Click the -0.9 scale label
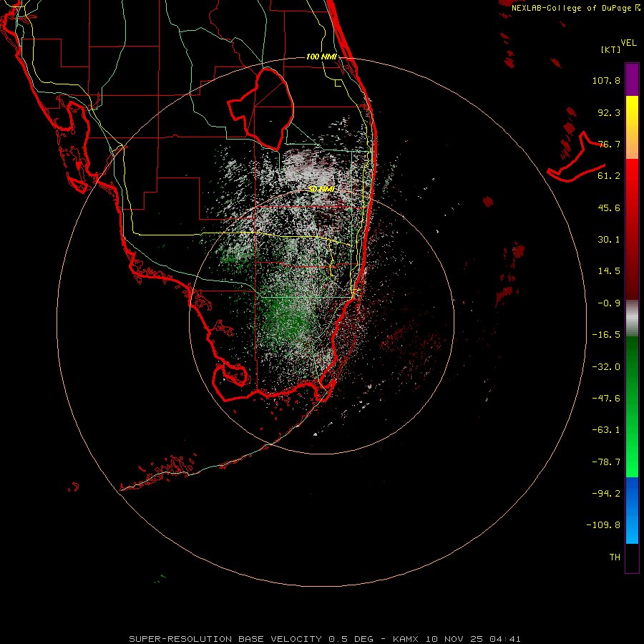Image resolution: width=644 pixels, height=644 pixels. [609, 303]
